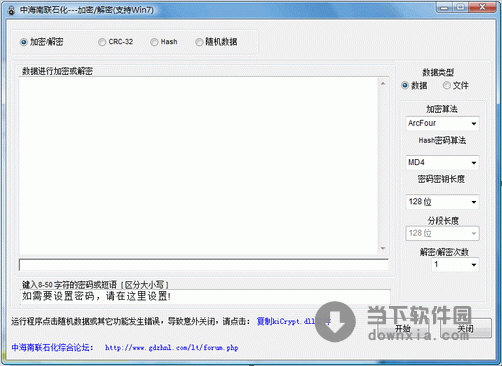Open the disabled 分段长度 128 位 dropdown
502x366 pixels.
tap(442, 233)
